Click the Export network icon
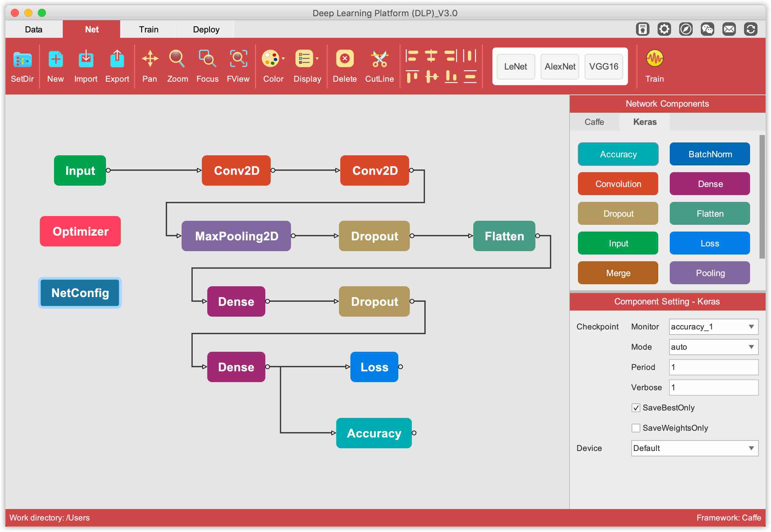This screenshot has height=532, width=771. pyautogui.click(x=117, y=60)
